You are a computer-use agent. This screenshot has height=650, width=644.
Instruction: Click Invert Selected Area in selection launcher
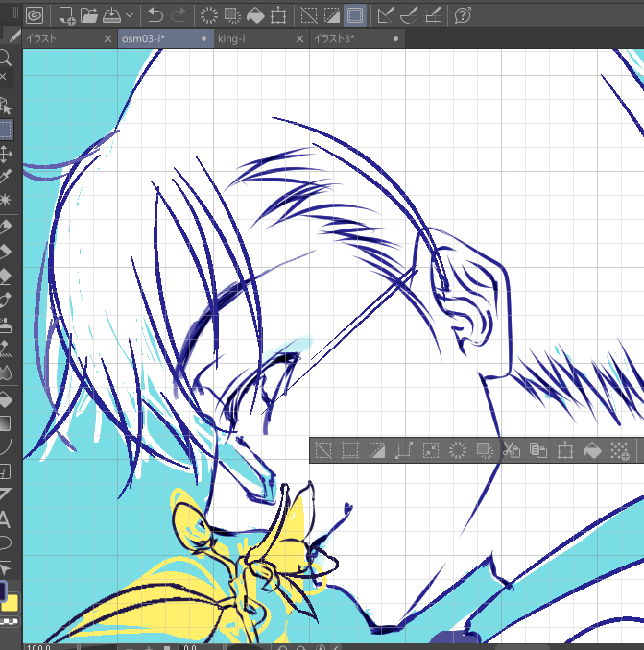[376, 450]
